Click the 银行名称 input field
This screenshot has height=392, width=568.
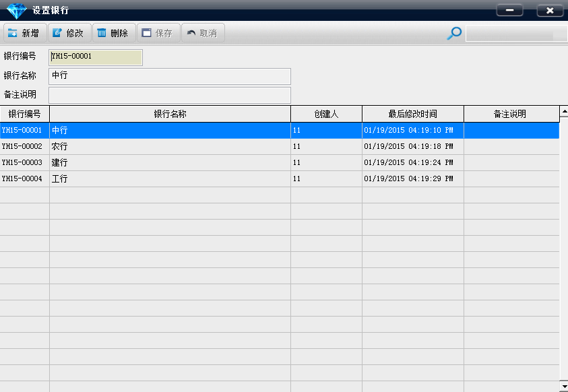point(170,76)
